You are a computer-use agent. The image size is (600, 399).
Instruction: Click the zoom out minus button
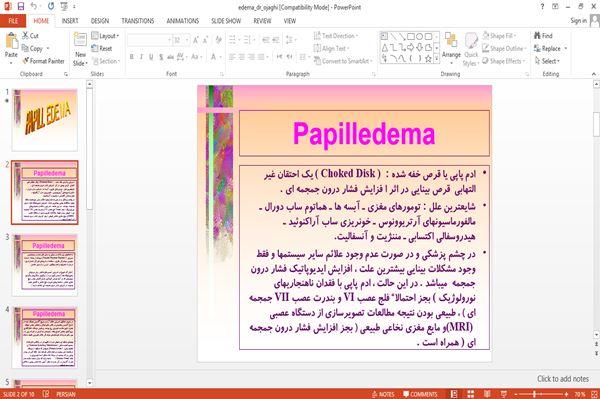click(516, 394)
